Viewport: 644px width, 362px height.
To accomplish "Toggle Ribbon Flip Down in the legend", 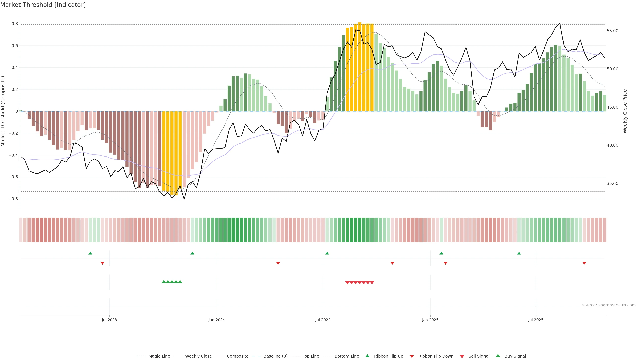I will coord(436,356).
